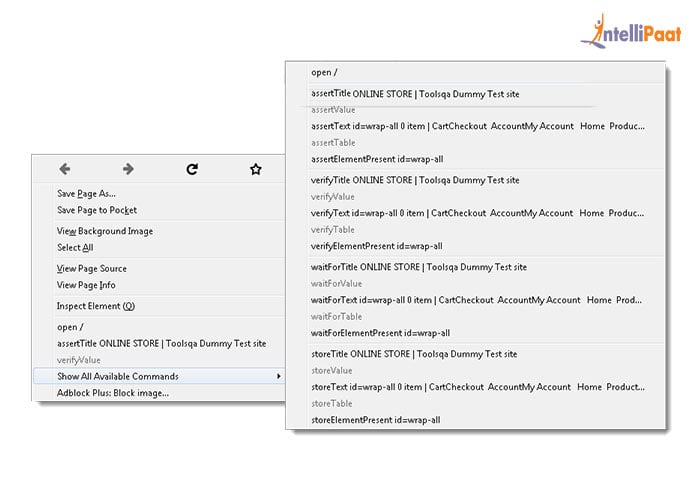Screen dimensions: 700x500
Task: Select storeElementPresent id=wrap-all
Action: pos(376,421)
